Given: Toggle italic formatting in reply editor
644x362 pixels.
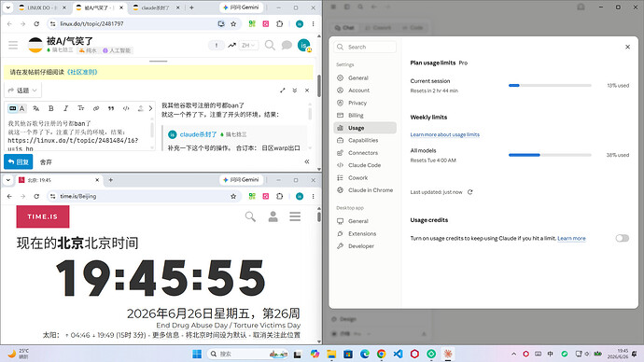Looking at the screenshot, I should (65, 108).
